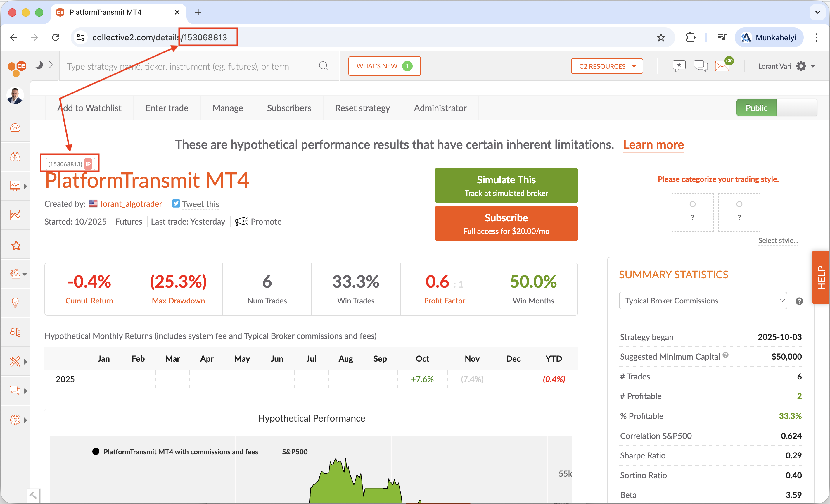The height and width of the screenshot is (504, 830).
Task: Open the trading tools ruler-and-pencil sidebar icon
Action: coord(15,361)
